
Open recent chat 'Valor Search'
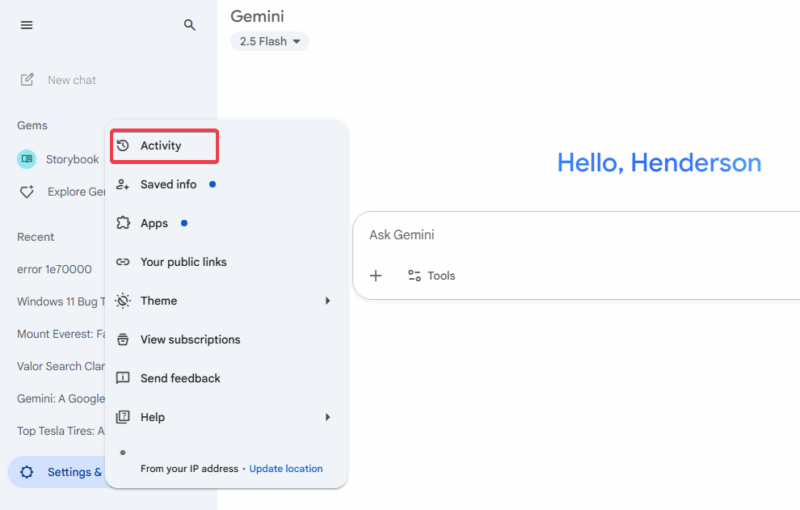(x=61, y=366)
